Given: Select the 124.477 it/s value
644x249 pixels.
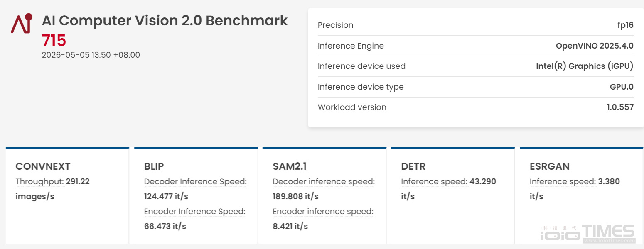Looking at the screenshot, I should [166, 197].
